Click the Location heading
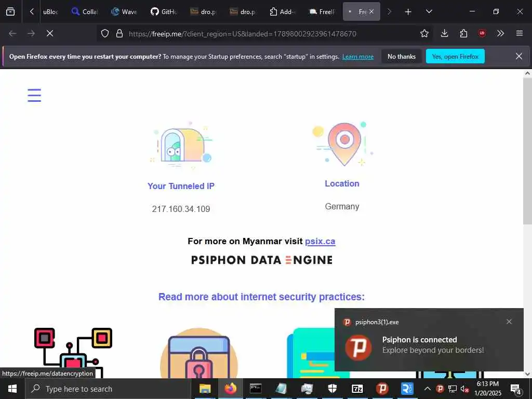 coord(342,183)
